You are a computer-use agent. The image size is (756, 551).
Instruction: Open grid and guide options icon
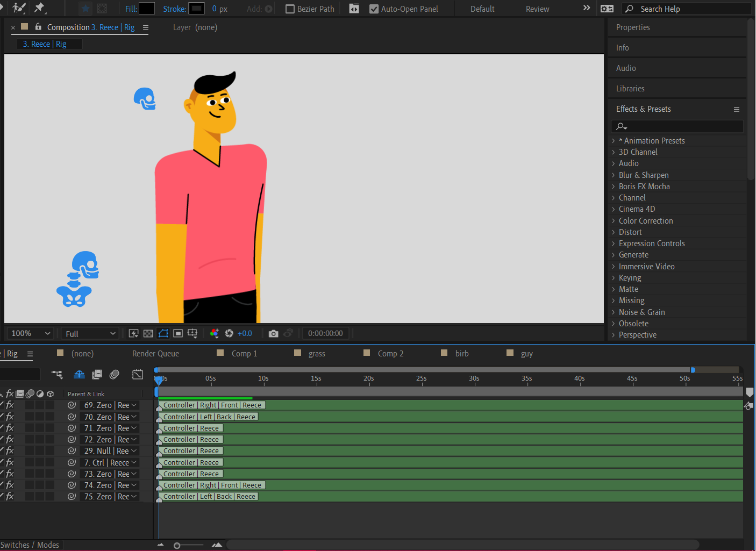tap(192, 333)
